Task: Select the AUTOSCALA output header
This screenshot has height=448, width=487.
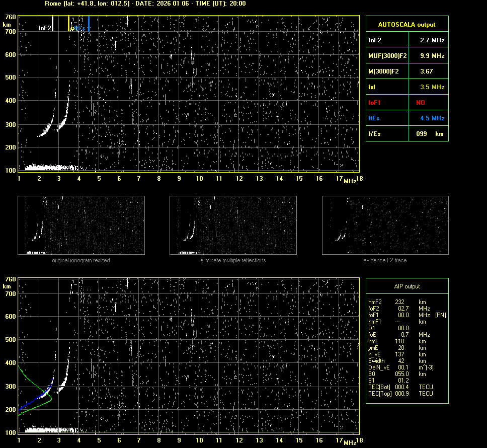Action: pos(407,24)
